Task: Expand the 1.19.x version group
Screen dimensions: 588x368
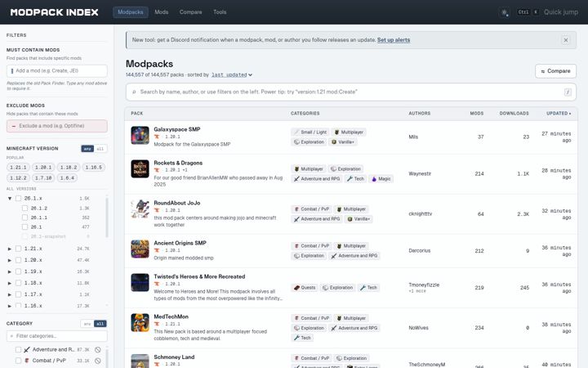Action: tap(10, 272)
